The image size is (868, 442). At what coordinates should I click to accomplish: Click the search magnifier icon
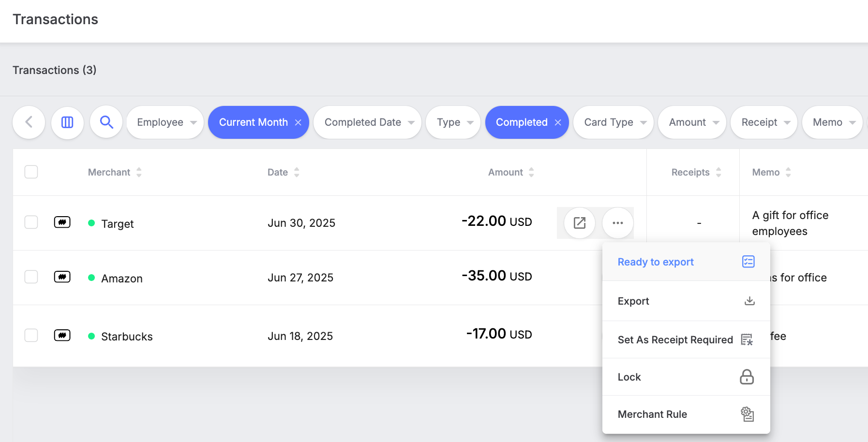106,122
